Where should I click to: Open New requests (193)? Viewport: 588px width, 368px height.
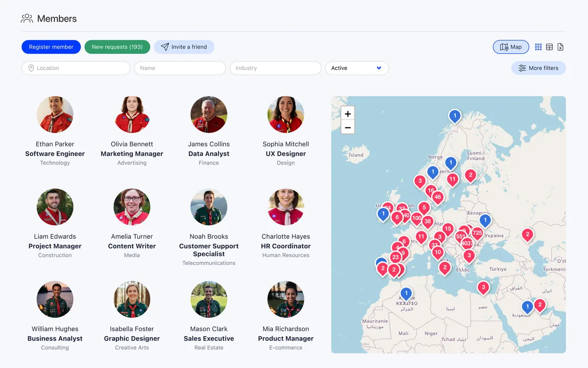[x=117, y=47]
